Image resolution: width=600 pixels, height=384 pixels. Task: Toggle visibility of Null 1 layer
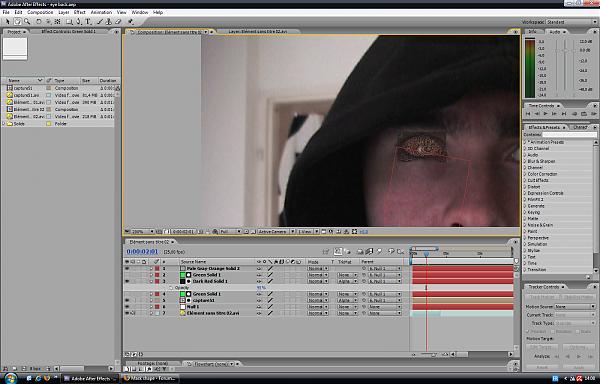pos(127,307)
